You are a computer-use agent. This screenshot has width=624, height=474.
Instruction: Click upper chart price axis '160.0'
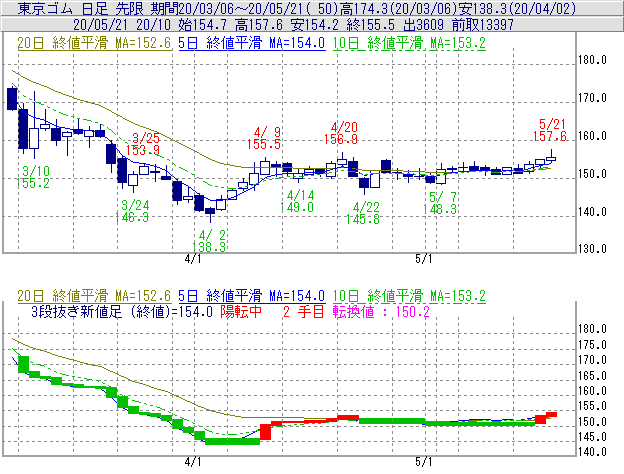click(x=592, y=136)
